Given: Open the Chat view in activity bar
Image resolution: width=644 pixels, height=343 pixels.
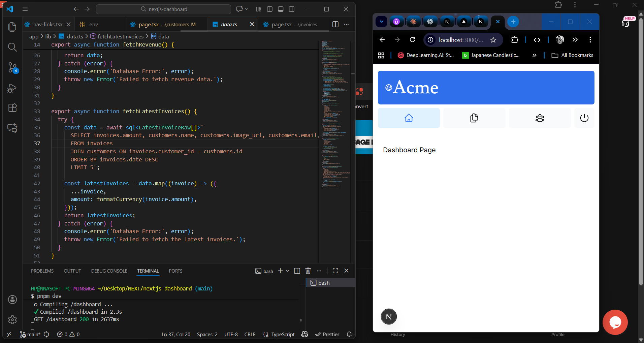Looking at the screenshot, I should 12,128.
